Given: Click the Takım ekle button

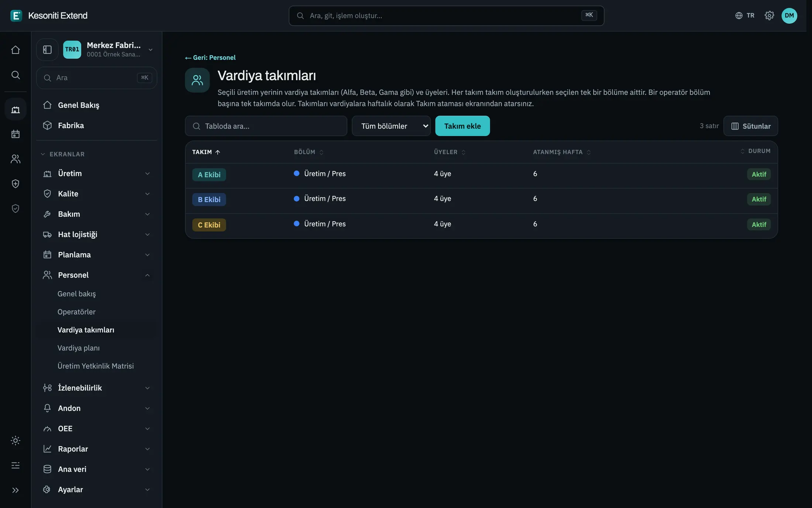Looking at the screenshot, I should (462, 126).
